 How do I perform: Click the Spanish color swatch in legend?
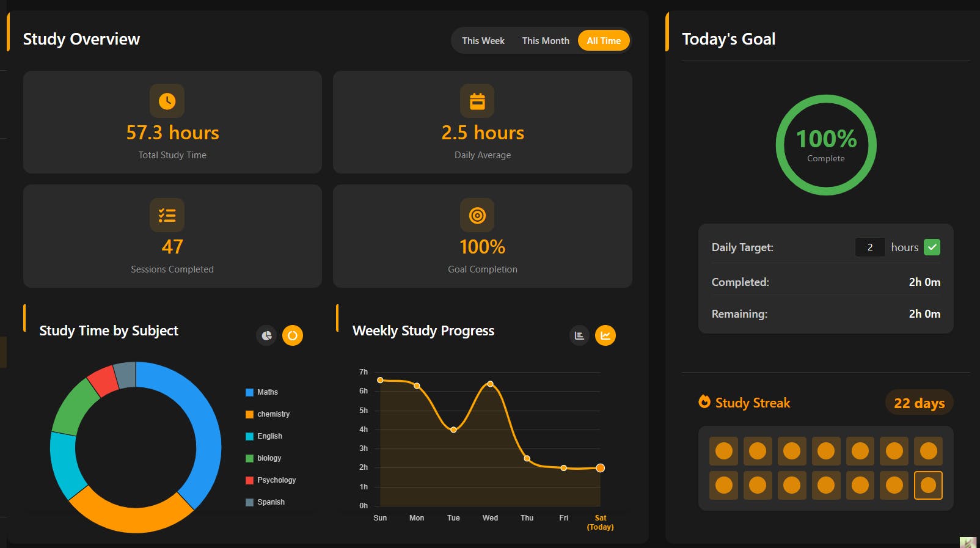[249, 502]
